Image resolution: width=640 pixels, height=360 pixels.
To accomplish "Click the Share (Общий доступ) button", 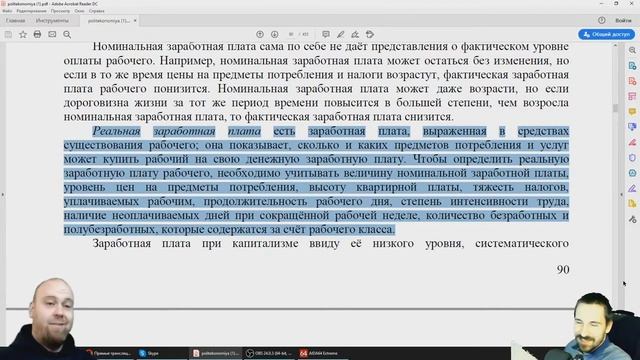I will point(607,34).
